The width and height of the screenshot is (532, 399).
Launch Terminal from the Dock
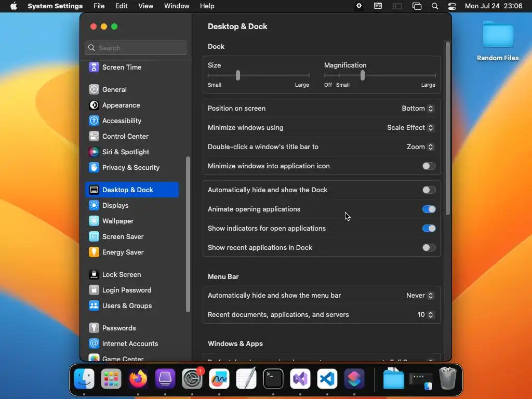tap(273, 379)
